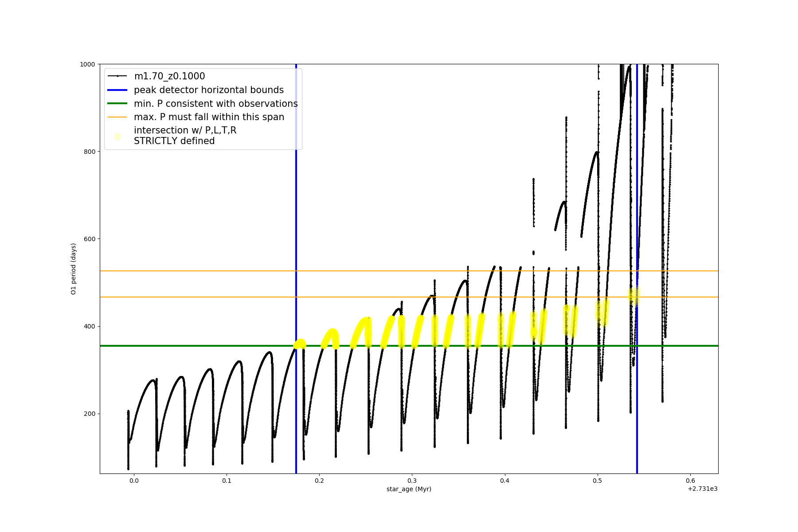
Task: Click the 'O1 period (days)' y-axis label
Action: pos(74,269)
